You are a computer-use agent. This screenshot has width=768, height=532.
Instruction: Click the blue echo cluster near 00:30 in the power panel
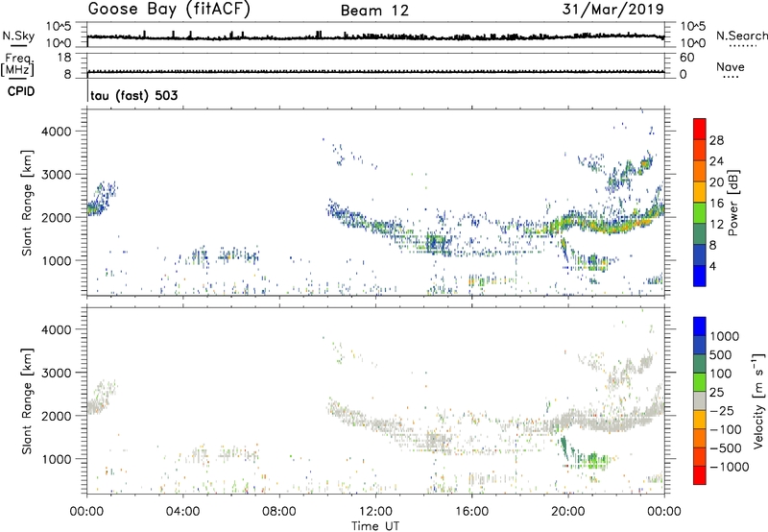[x=100, y=201]
